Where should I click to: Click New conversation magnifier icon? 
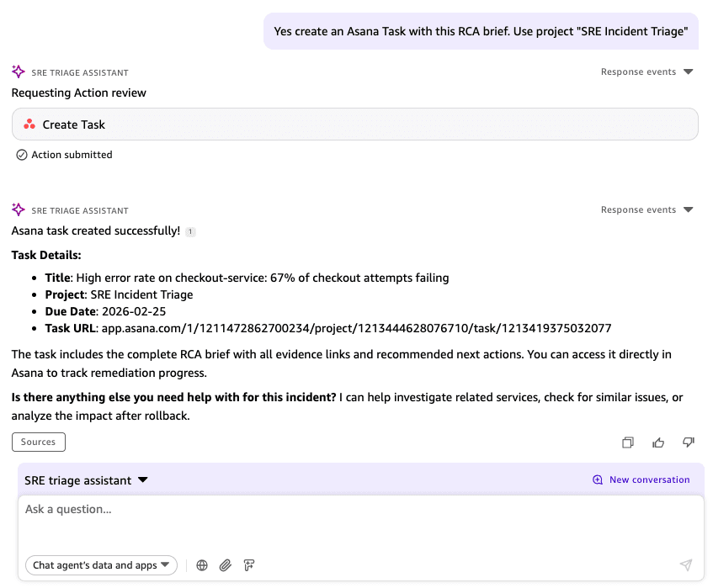pos(598,479)
